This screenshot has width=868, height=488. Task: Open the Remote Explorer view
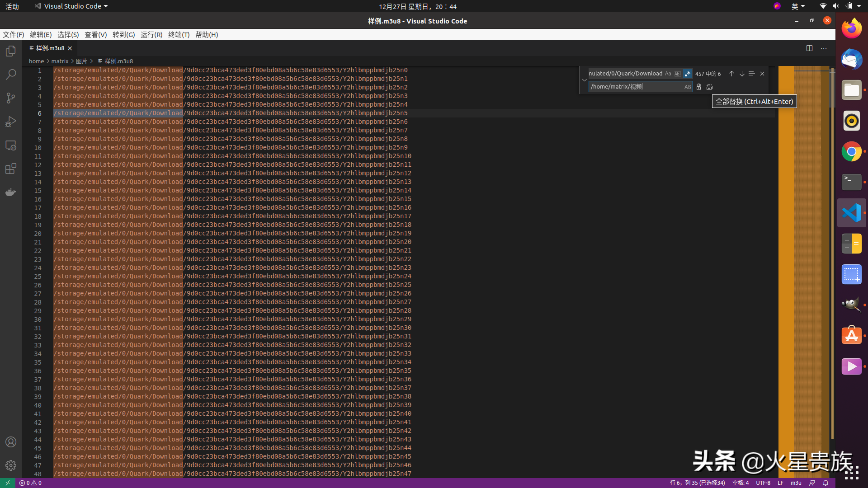tap(11, 145)
